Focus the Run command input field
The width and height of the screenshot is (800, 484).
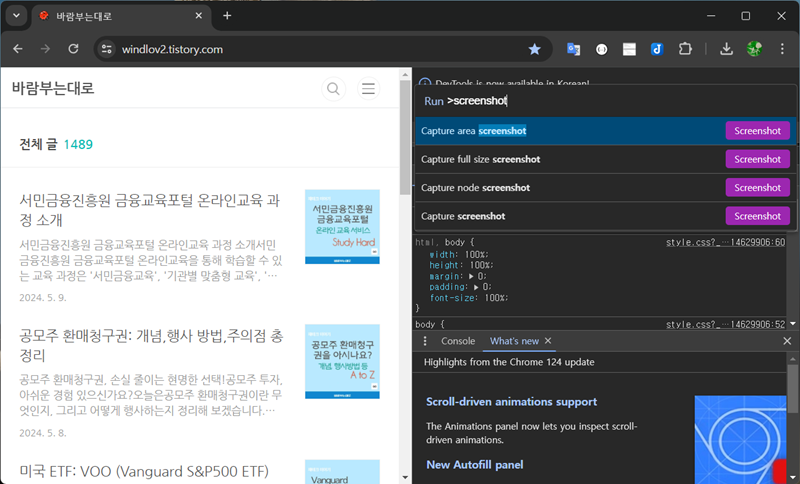(x=605, y=101)
